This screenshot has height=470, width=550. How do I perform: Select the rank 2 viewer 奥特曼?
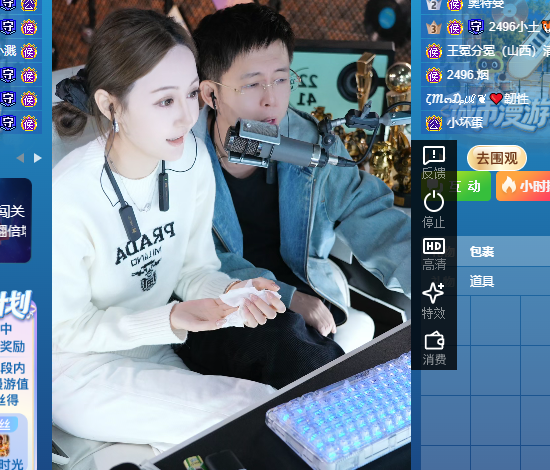(485, 5)
